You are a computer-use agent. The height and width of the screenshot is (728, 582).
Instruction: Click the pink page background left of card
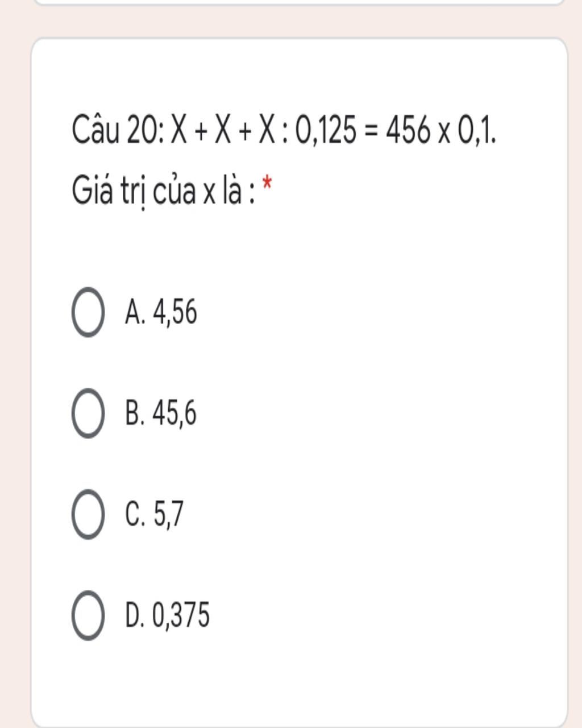[15, 364]
